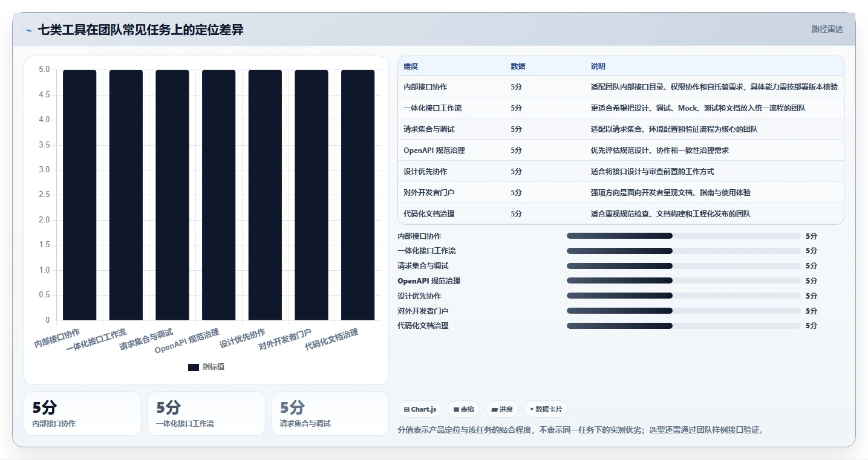Click the 数据卡片 chip label

(x=549, y=410)
